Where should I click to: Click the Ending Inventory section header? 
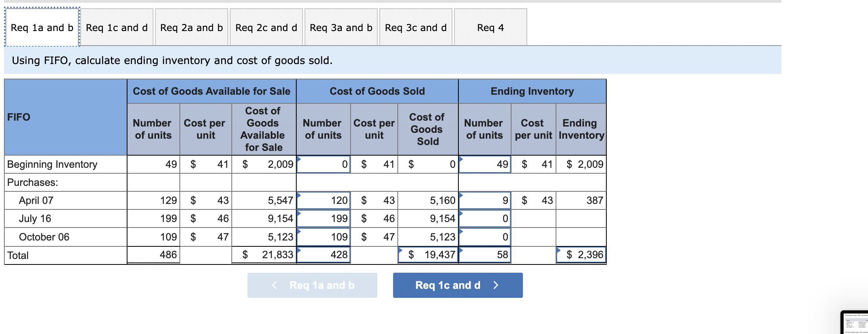(532, 91)
